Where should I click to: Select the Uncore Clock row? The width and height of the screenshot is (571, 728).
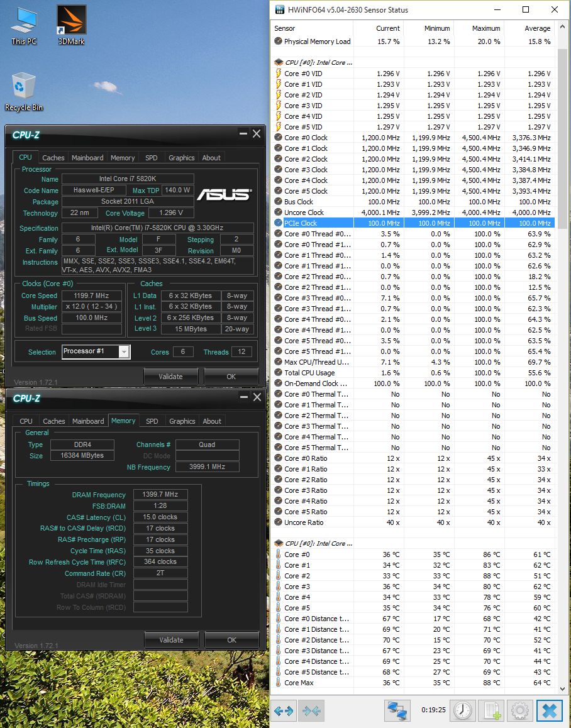click(x=413, y=212)
